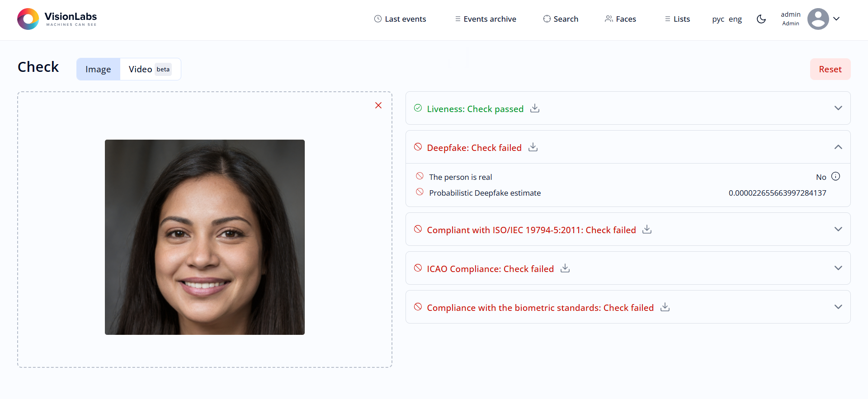Open the admin user account dropdown
The image size is (868, 399).
pos(836,19)
